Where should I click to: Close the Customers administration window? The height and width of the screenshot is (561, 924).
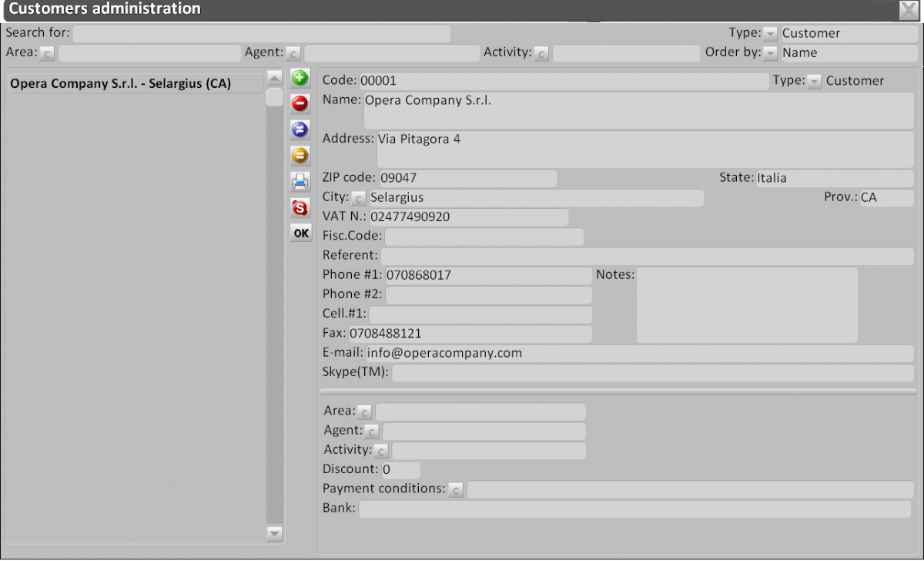pos(909,9)
